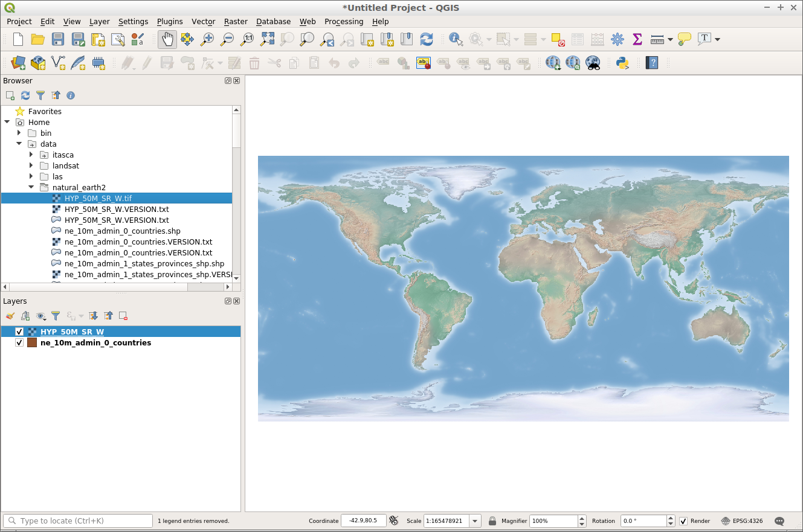Viewport: 803px width, 532px height.
Task: Save the project with the floppy disk icon
Action: 58,39
